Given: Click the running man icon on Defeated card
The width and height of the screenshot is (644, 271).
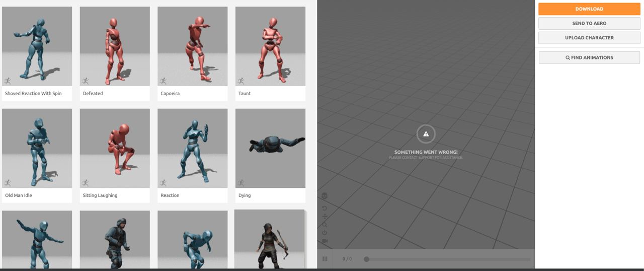Looking at the screenshot, I should (86, 81).
